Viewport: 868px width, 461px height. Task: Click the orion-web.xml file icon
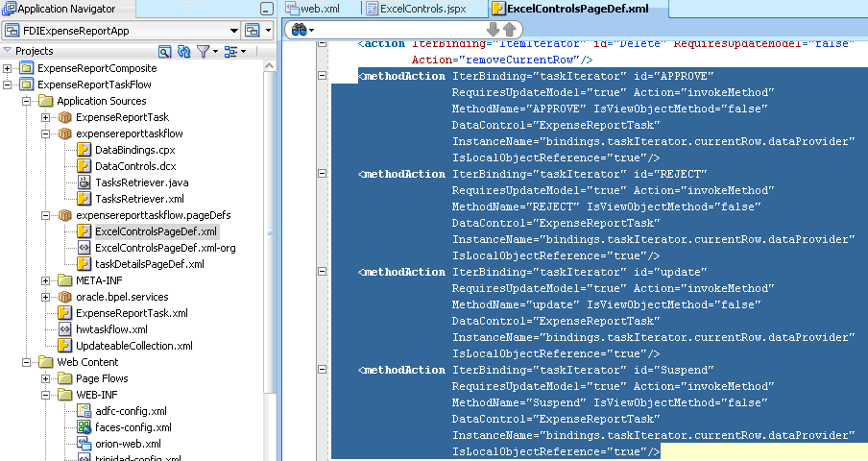(x=84, y=444)
